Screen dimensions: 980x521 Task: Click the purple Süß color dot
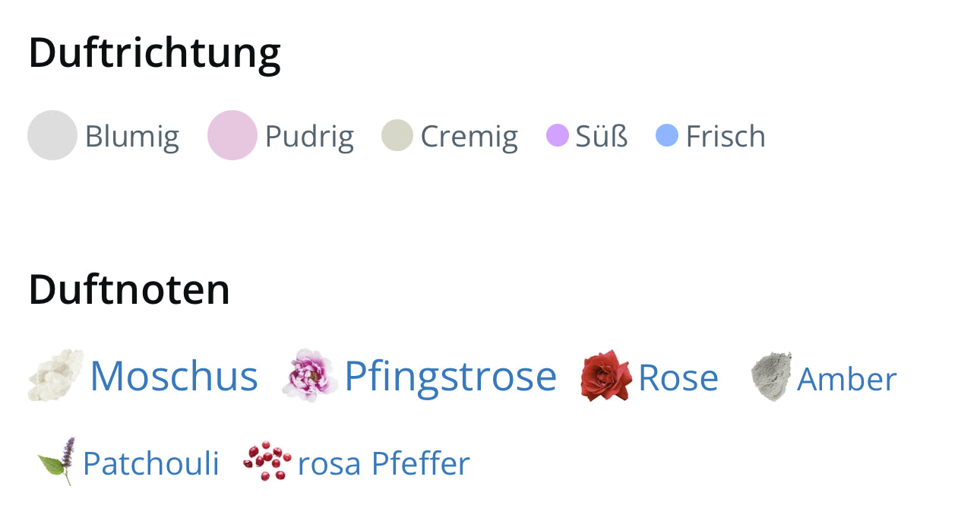coord(558,136)
